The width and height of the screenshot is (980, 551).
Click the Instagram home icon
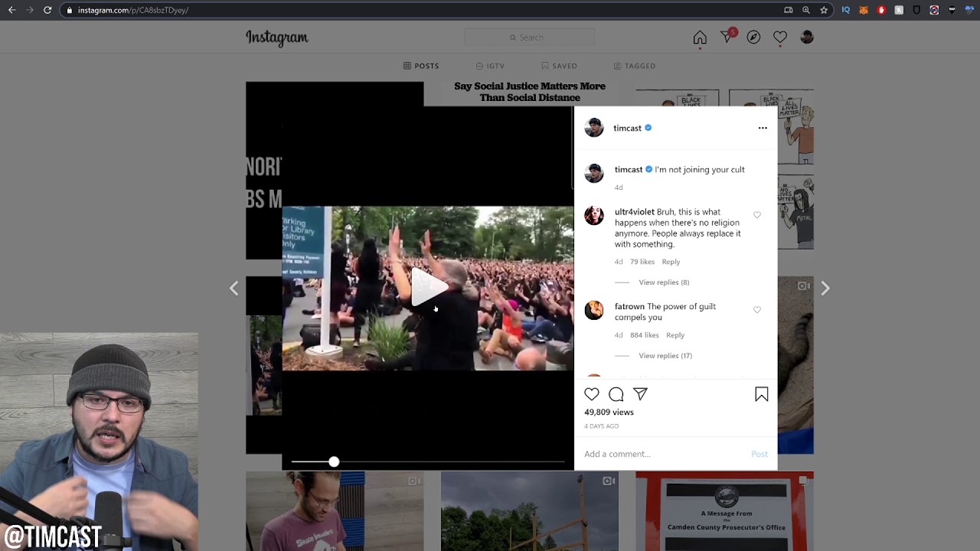700,37
